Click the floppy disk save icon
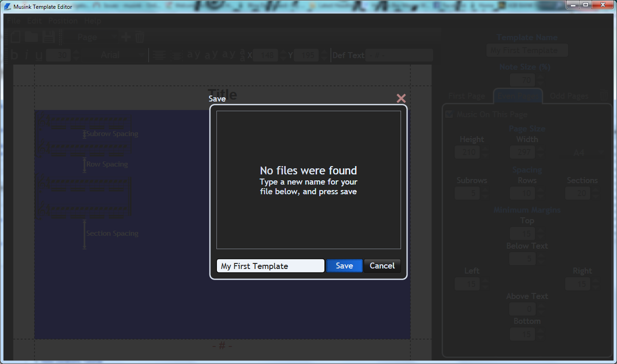 tap(48, 37)
